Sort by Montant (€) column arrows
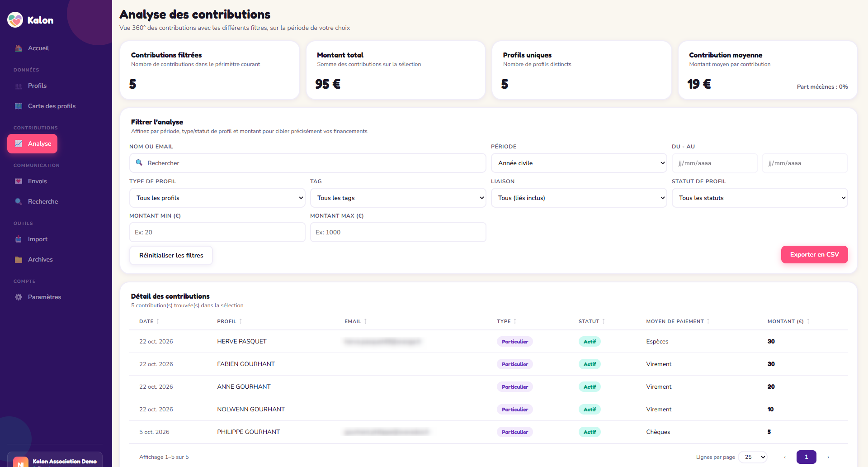Screen dimensions: 868x467 click(x=808, y=321)
